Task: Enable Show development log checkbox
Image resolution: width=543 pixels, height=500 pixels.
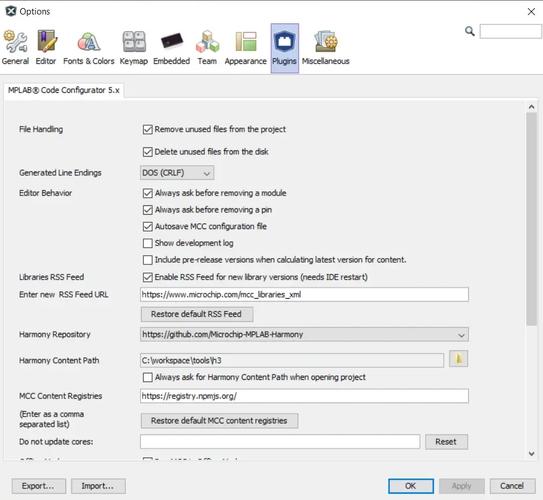Action: tap(148, 243)
